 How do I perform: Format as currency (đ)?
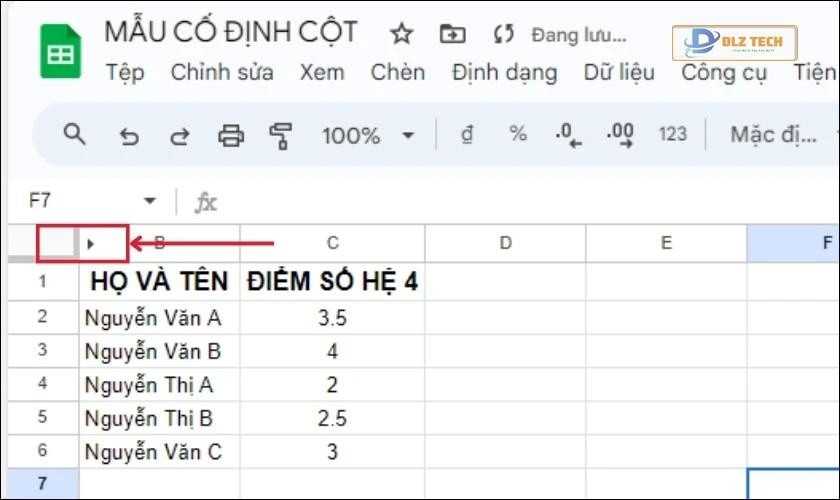click(x=467, y=135)
